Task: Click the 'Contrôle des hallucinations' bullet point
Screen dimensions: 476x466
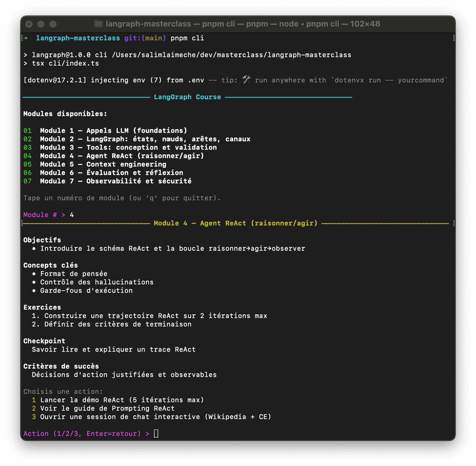Action: (x=97, y=282)
